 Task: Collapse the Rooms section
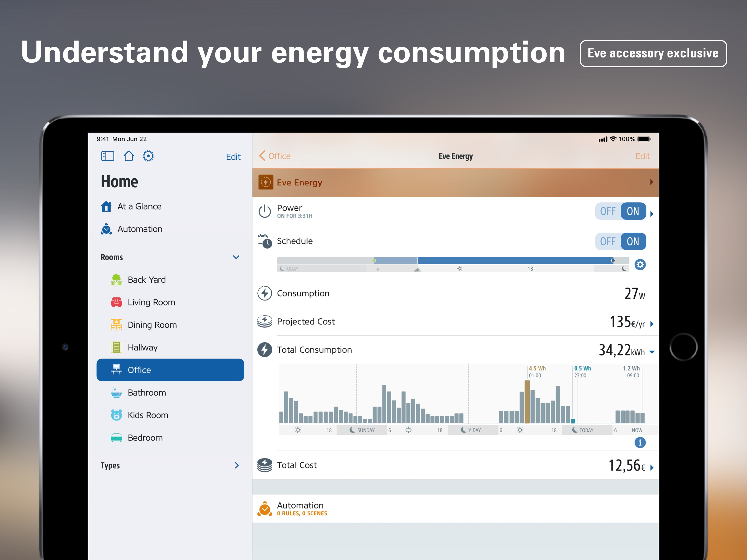tap(236, 257)
